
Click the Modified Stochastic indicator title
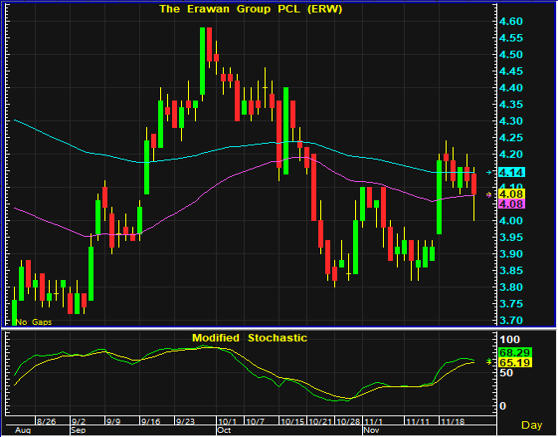tap(249, 338)
